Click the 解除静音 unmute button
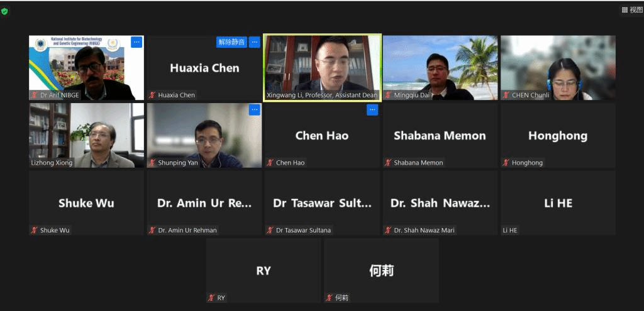644x311 pixels. 231,42
